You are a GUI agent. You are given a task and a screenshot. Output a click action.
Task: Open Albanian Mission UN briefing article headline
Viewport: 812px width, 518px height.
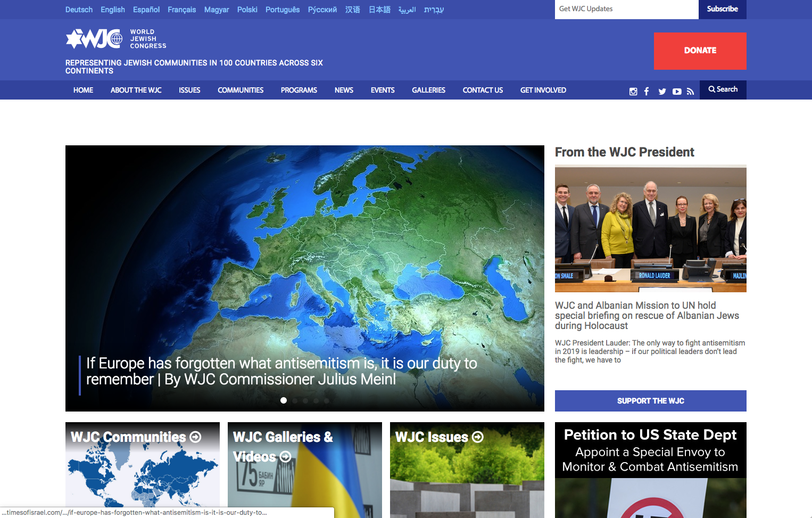pos(647,316)
